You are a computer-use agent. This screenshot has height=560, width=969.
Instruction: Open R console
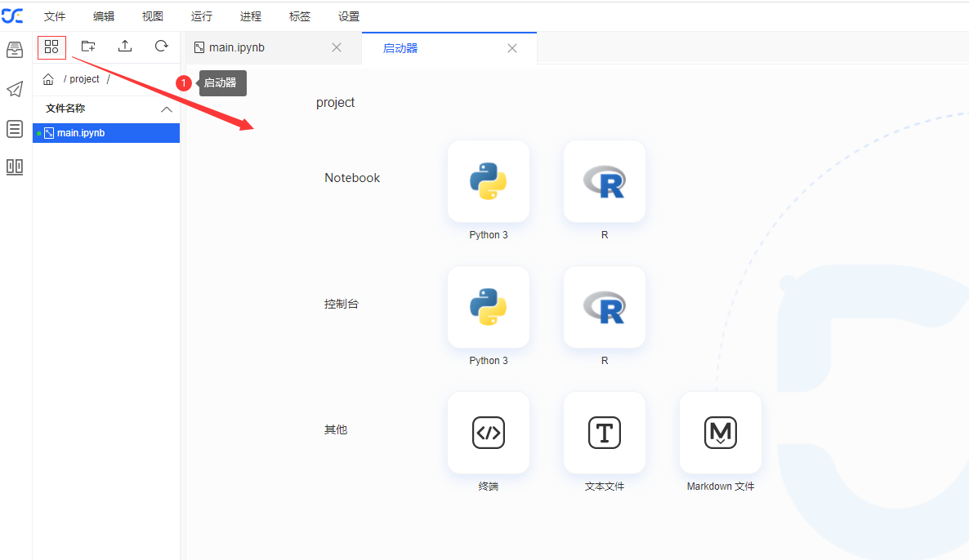click(x=605, y=307)
